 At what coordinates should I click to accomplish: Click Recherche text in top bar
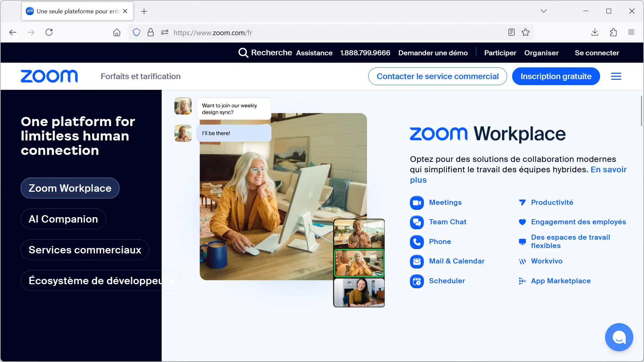[x=272, y=53]
